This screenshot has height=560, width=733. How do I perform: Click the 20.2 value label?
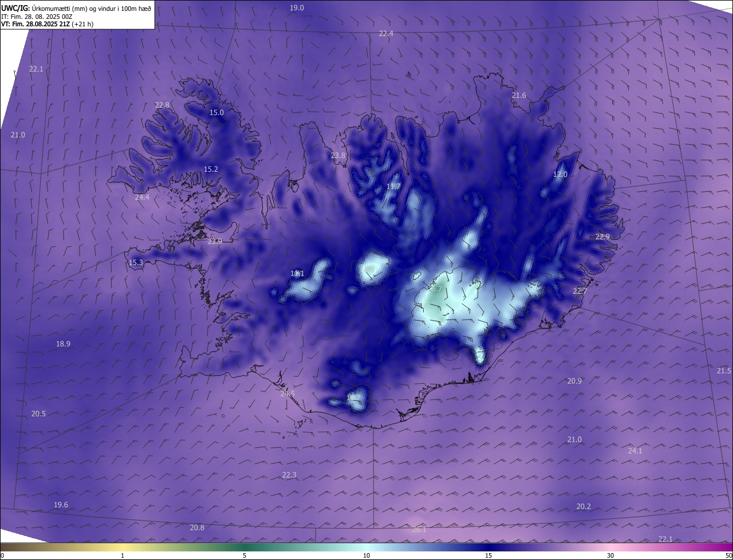[x=584, y=506]
